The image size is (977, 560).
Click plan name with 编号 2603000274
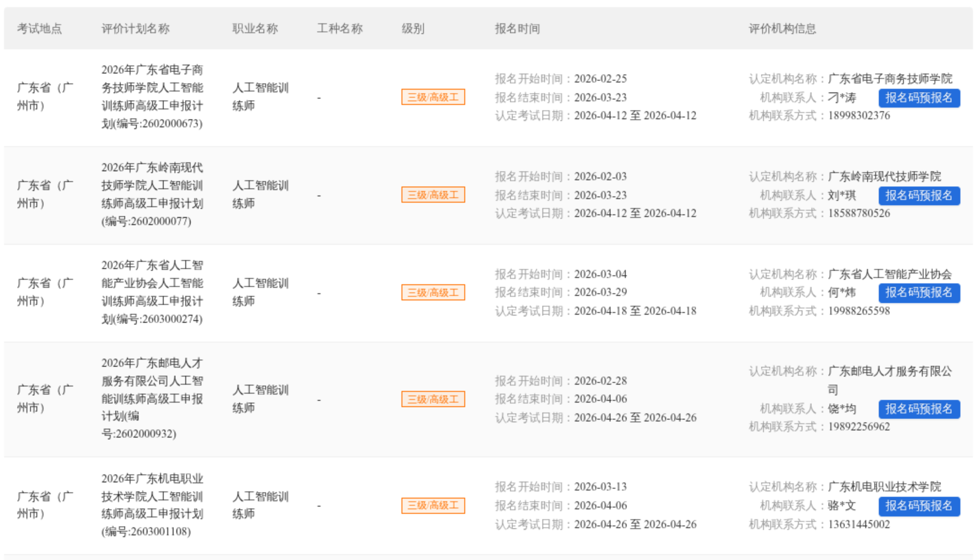[x=152, y=292]
